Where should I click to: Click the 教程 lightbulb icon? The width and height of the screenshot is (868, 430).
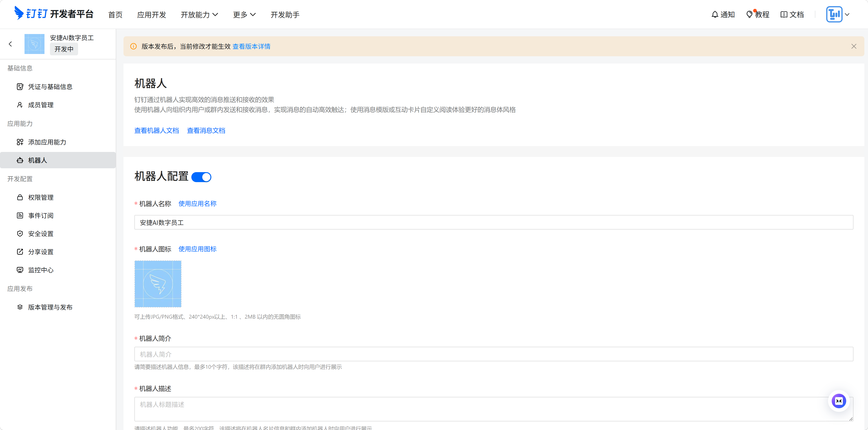pos(749,15)
